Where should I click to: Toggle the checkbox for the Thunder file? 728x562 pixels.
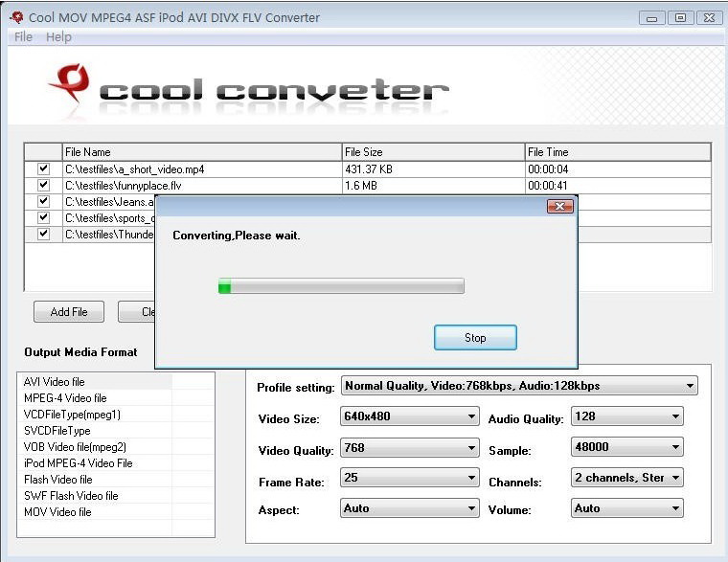tap(44, 234)
